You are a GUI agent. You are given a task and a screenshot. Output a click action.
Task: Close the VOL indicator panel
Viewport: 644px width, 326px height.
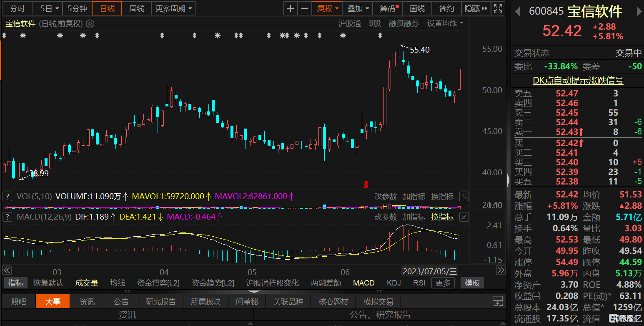coord(464,197)
